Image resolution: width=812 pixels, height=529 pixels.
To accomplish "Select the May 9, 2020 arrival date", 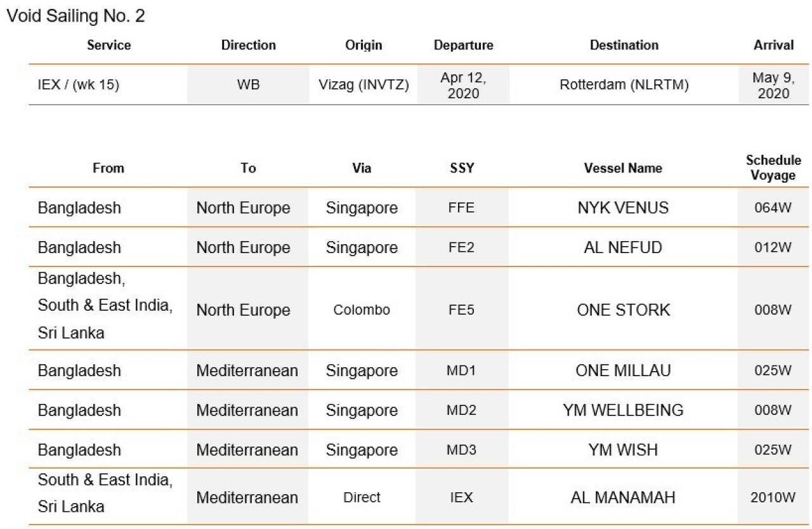I will (x=773, y=85).
